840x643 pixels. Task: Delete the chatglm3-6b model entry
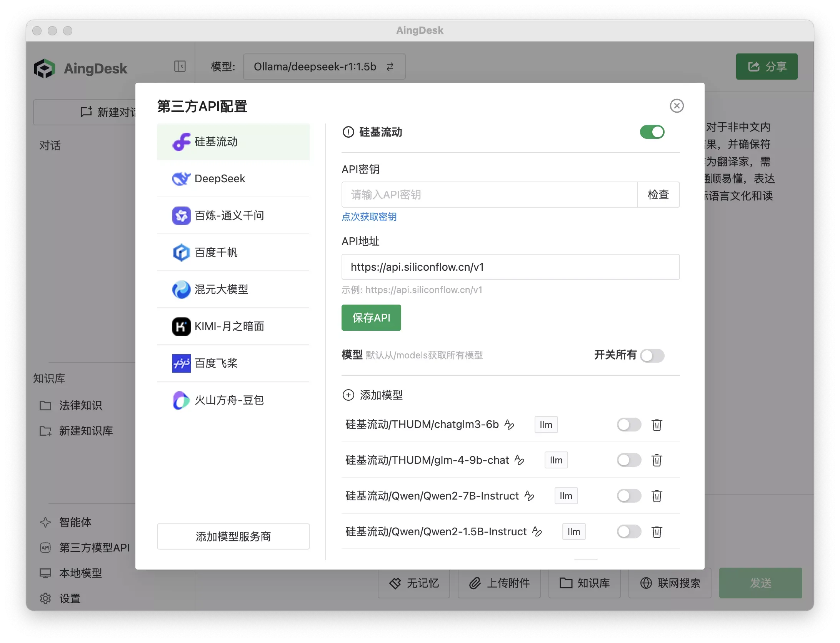pos(657,425)
